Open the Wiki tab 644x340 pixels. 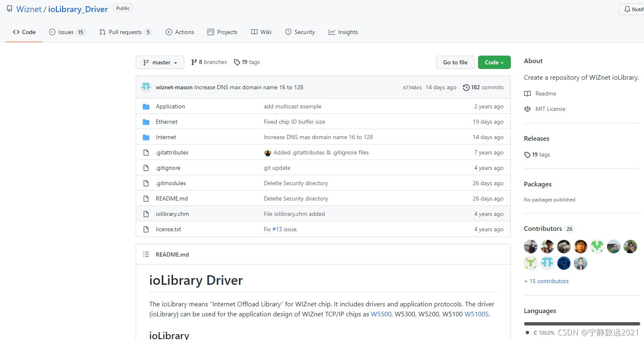tap(261, 32)
